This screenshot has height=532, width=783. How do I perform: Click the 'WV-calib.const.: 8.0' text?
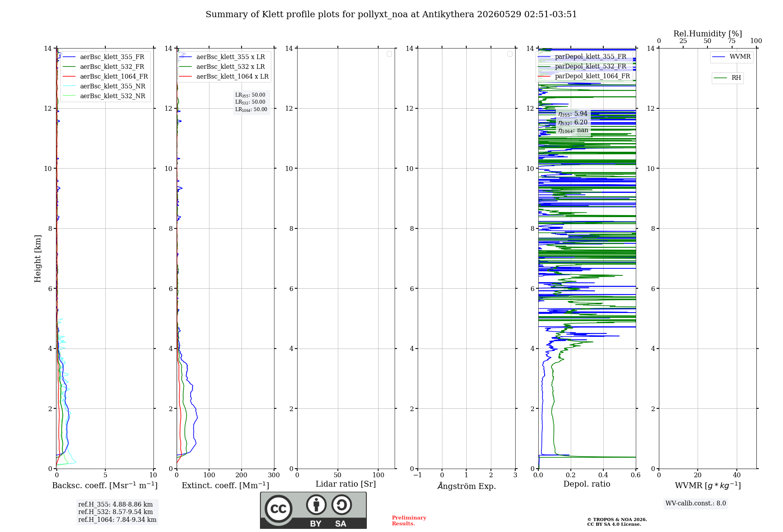point(696,503)
